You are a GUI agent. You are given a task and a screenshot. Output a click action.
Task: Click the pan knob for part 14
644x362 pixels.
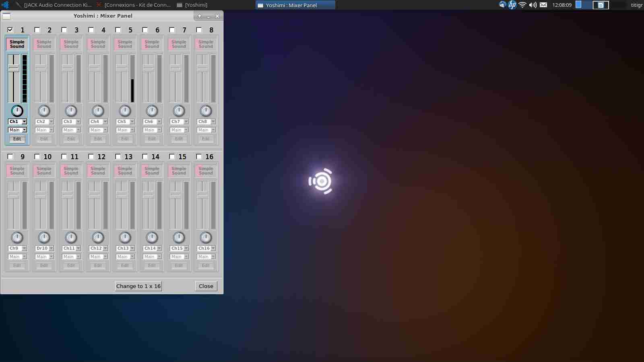[152, 238]
